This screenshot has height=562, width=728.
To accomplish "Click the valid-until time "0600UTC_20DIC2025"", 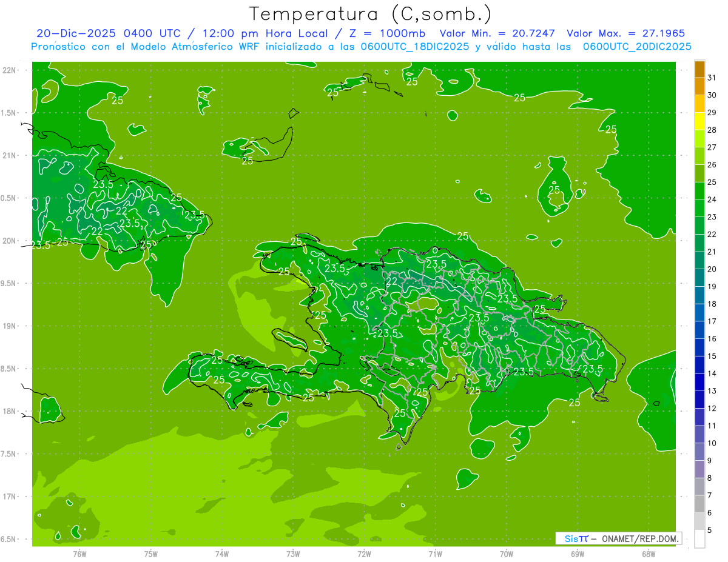I will [x=637, y=47].
